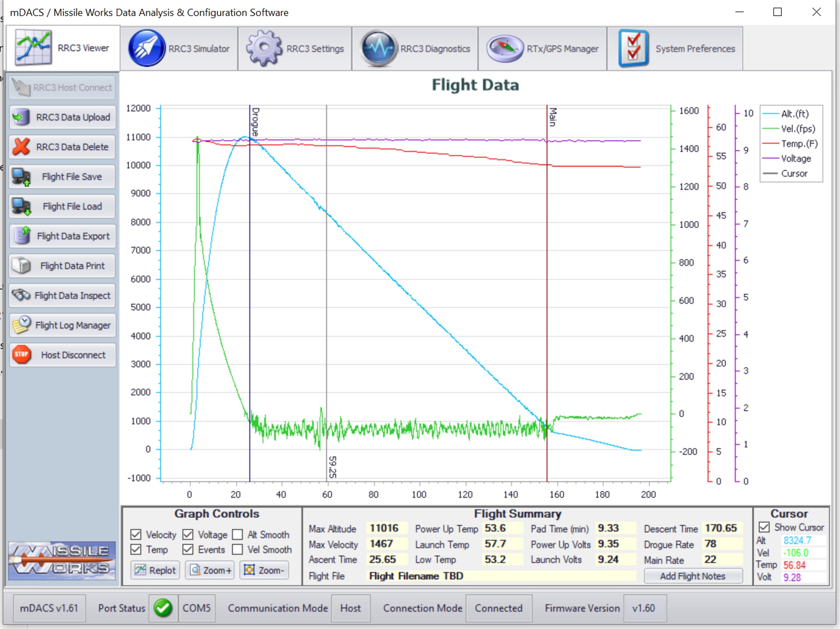Click Flight Data Inspect binoculars icon
The image size is (840, 629).
[x=21, y=296]
